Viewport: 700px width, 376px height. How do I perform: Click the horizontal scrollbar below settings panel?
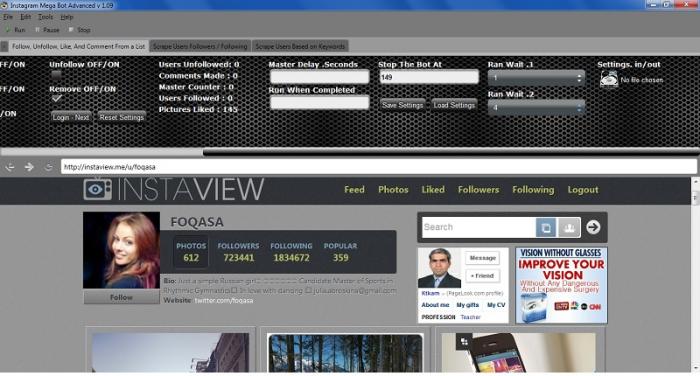[350, 152]
